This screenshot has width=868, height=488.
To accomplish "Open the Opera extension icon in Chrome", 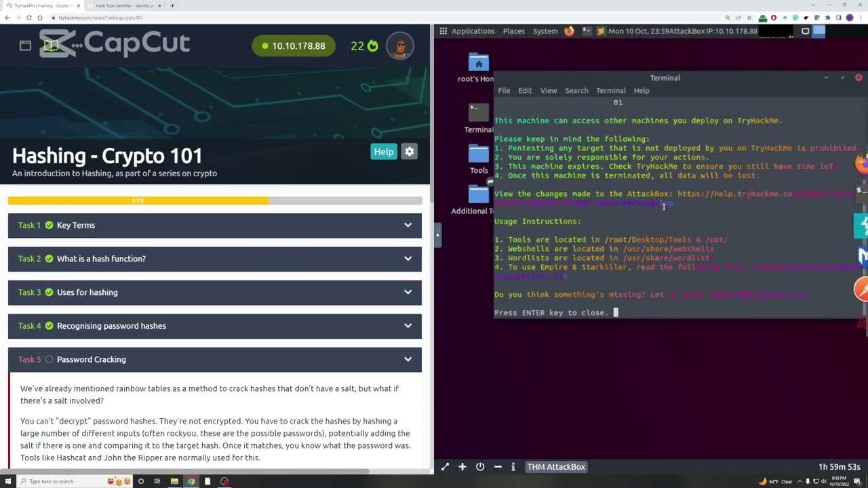I will coord(774,18).
